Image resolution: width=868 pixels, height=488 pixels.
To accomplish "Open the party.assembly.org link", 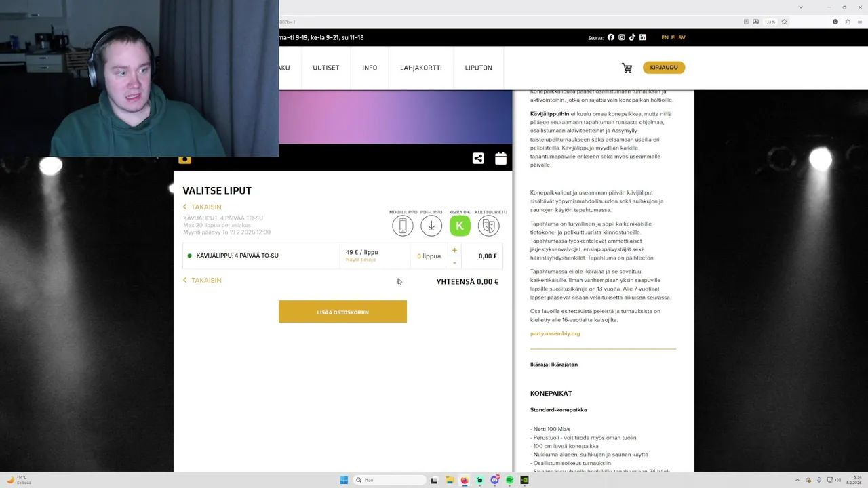I will 555,333.
